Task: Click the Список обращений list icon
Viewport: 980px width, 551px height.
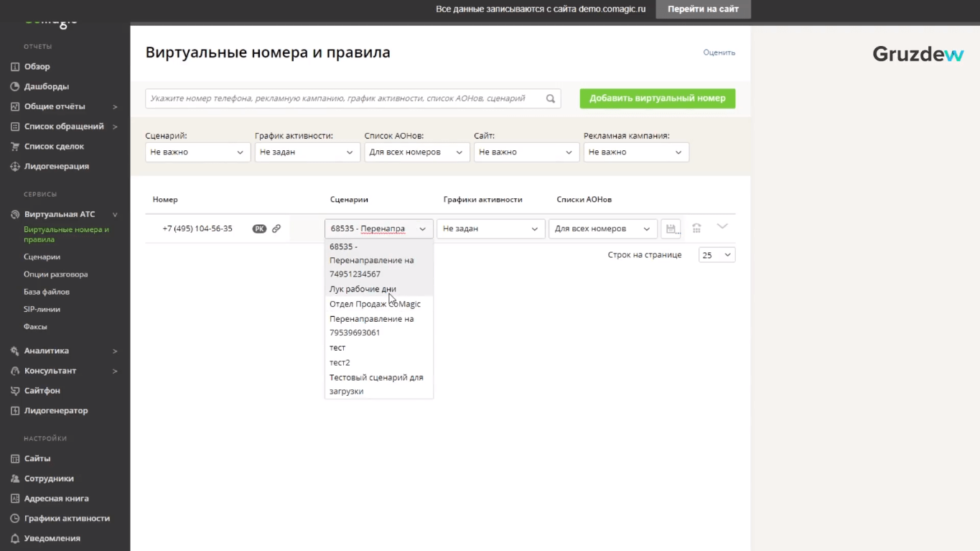Action: (x=15, y=126)
